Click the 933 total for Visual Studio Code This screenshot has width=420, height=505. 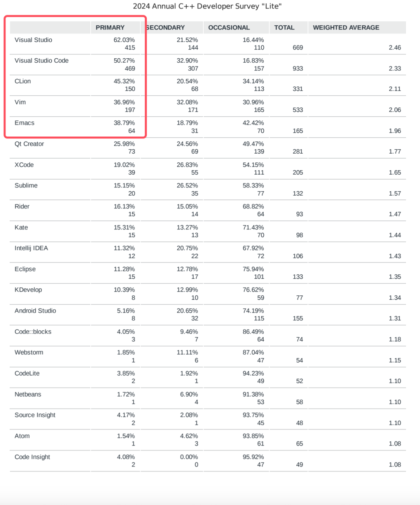point(298,68)
